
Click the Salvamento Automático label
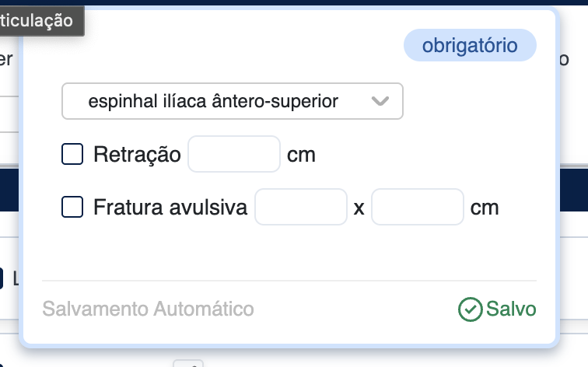148,309
